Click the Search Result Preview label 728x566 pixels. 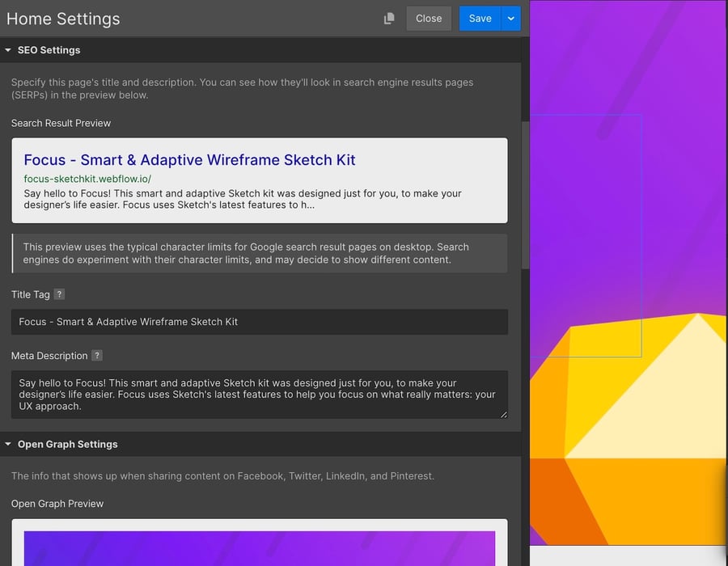click(61, 123)
